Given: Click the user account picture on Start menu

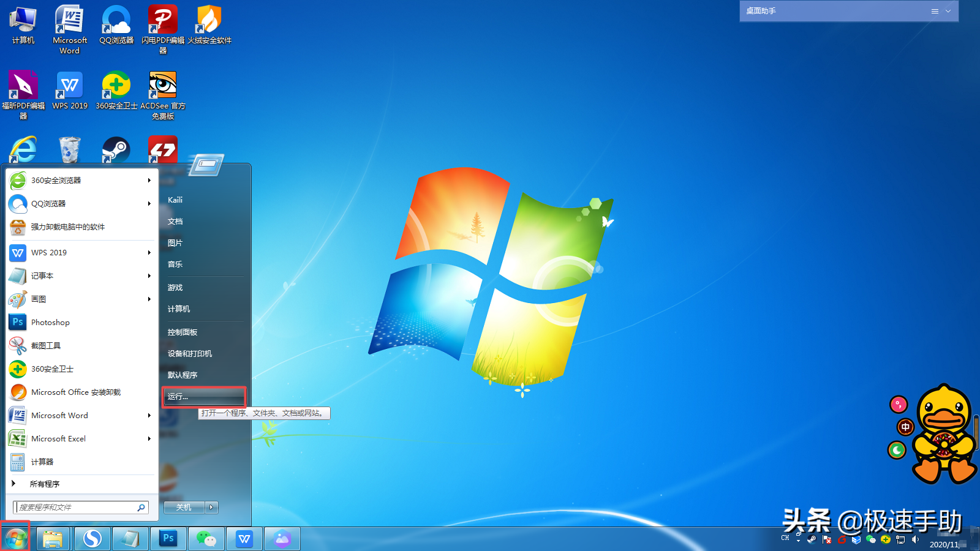Looking at the screenshot, I should point(206,164).
